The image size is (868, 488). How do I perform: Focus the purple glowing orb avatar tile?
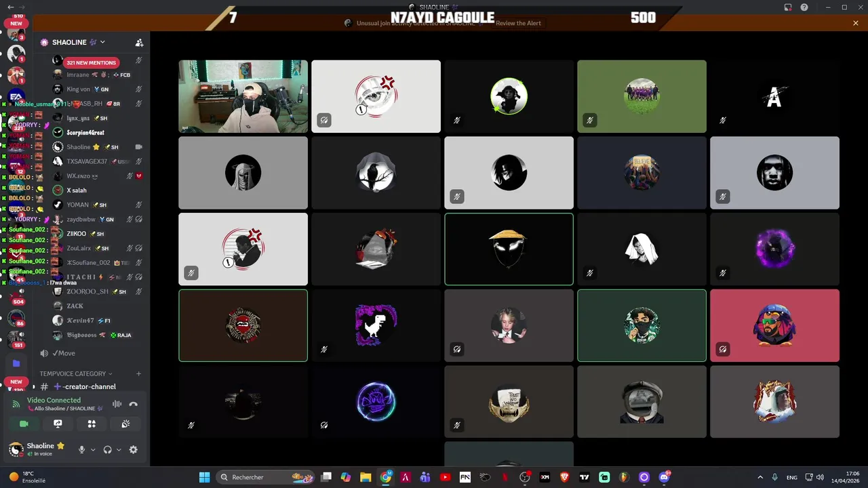(x=774, y=249)
